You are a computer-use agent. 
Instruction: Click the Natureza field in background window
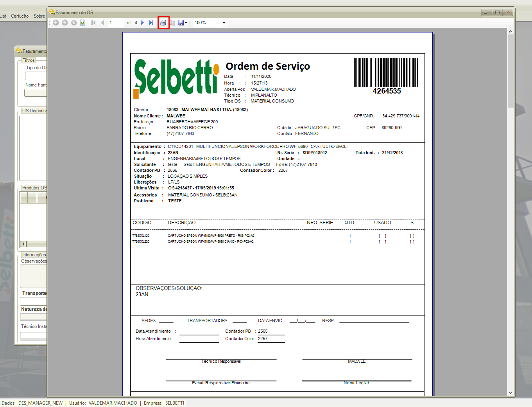pos(34,317)
